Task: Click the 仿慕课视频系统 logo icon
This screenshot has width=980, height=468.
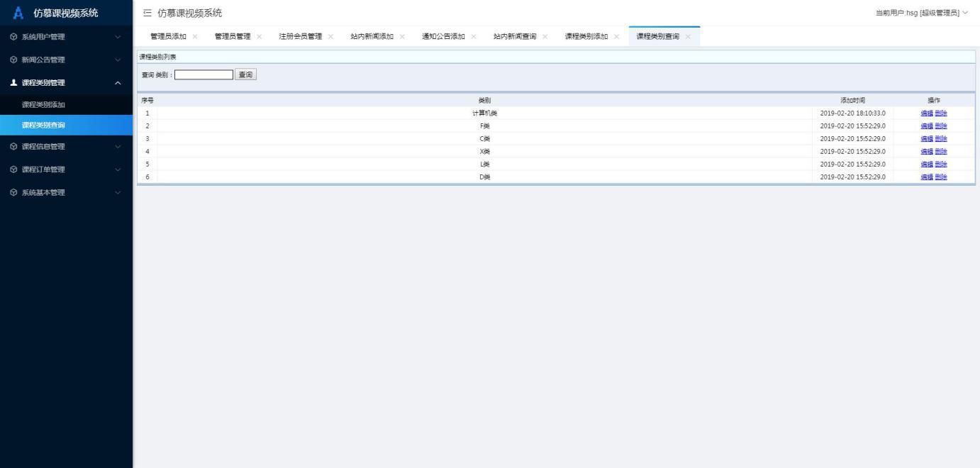Action: click(19, 13)
